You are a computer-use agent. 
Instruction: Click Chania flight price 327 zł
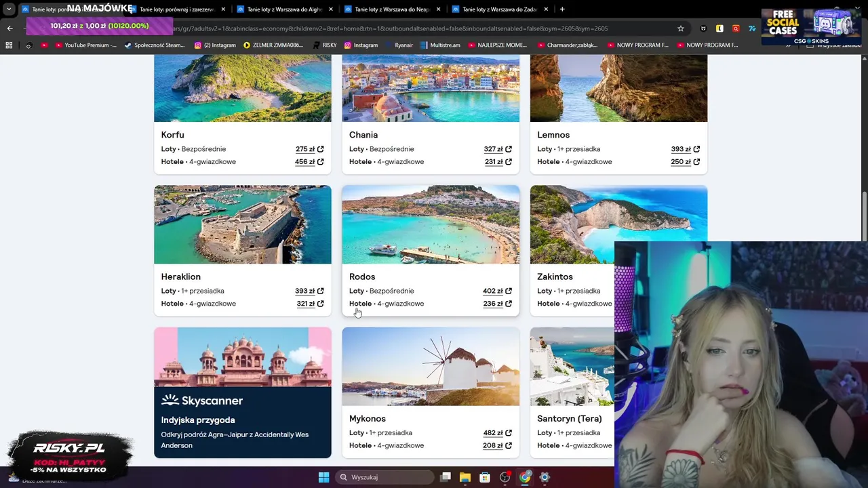click(493, 149)
